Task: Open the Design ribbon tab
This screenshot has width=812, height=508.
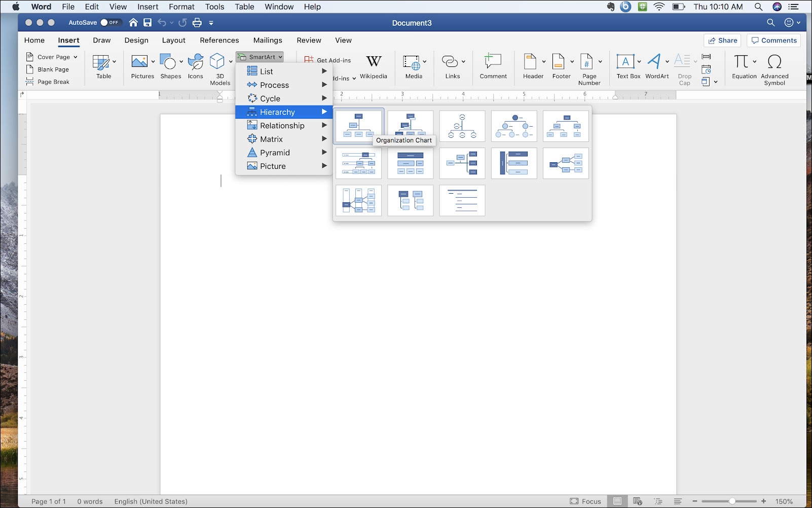Action: (136, 41)
